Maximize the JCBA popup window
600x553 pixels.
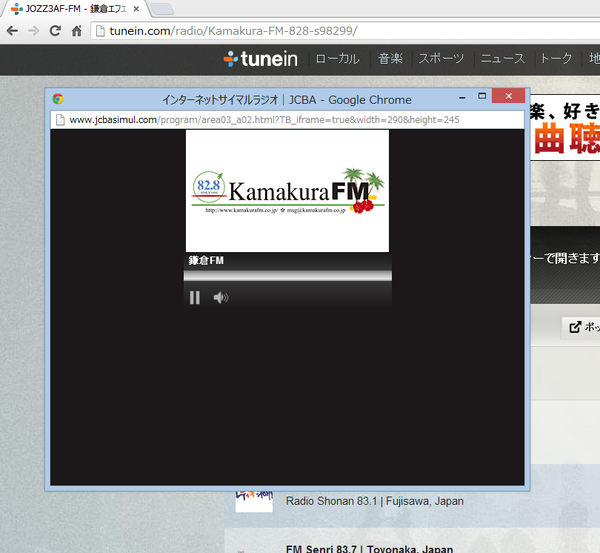482,96
